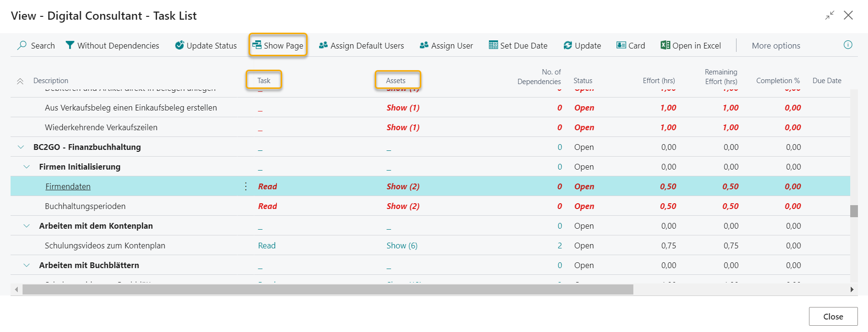Screen dimensions: 868x332
Task: Collapse Arbeiten mit dem Kontenplan section
Action: click(27, 226)
